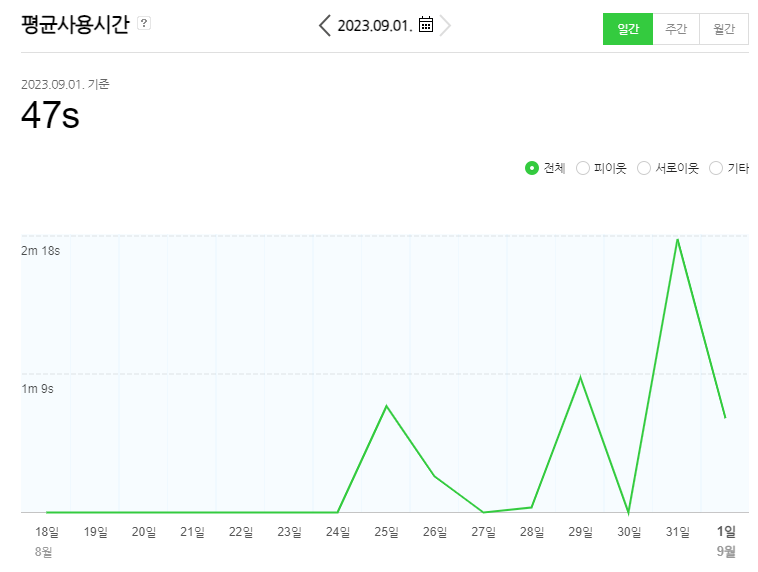
Task: Click the 21일 axis label
Action: [x=192, y=532]
